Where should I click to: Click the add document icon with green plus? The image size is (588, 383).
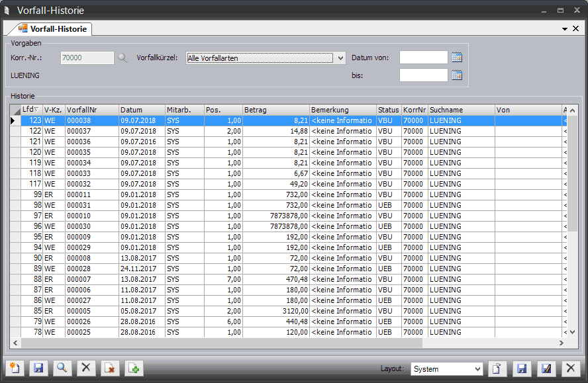click(x=134, y=368)
